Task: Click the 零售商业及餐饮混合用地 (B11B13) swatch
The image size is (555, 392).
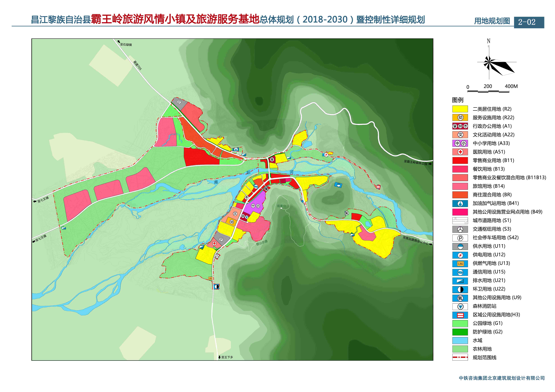Action: pyautogui.click(x=460, y=177)
